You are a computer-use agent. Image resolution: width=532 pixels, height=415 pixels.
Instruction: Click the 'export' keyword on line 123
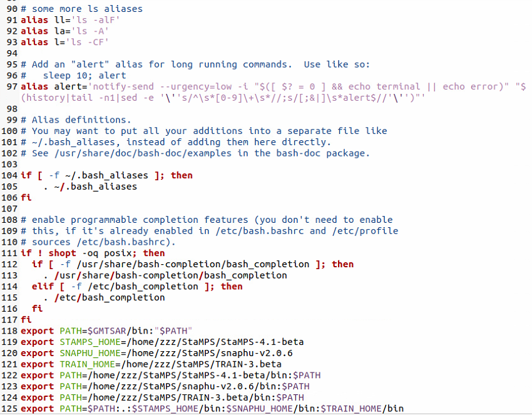[38, 386]
